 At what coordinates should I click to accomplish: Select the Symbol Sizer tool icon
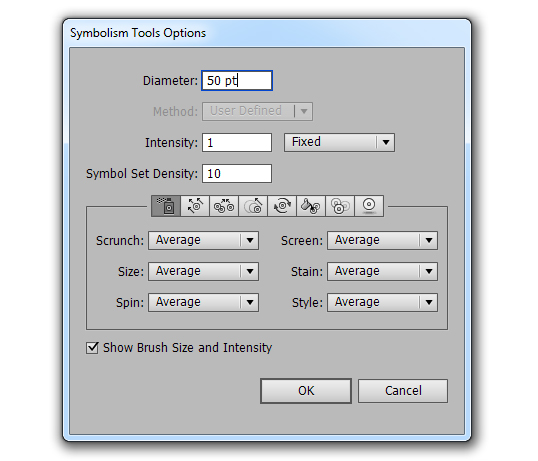click(x=253, y=206)
